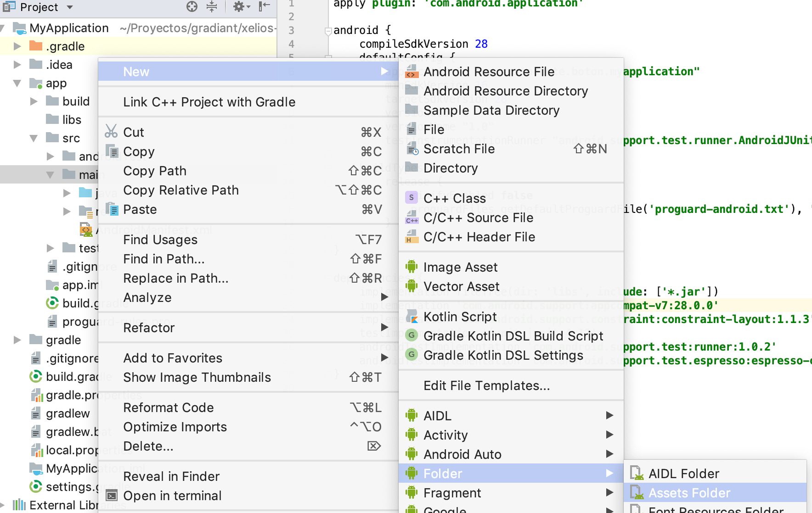Select the libs folder in tree
Viewport: 812px width, 513px height.
click(72, 120)
